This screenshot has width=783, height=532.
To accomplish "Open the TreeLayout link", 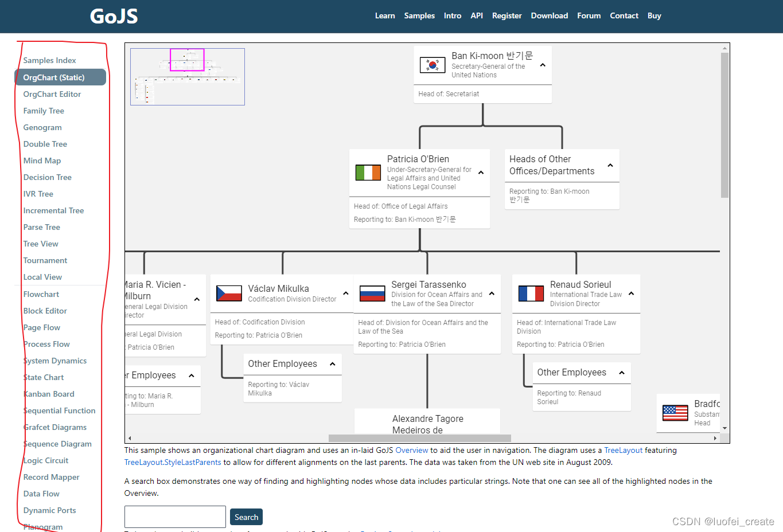I will (624, 451).
